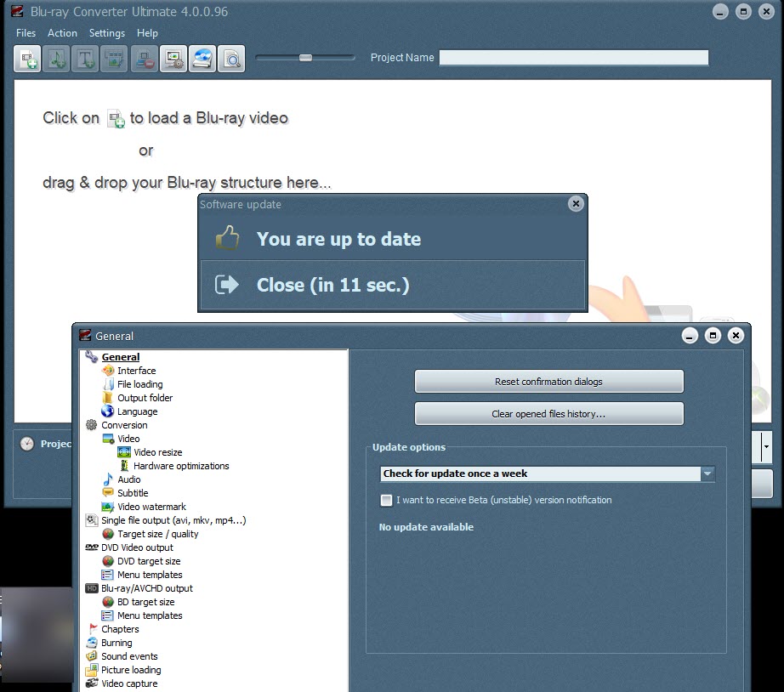Viewport: 784px width, 692px height.
Task: Enable Beta version notification checkbox
Action: [x=386, y=500]
